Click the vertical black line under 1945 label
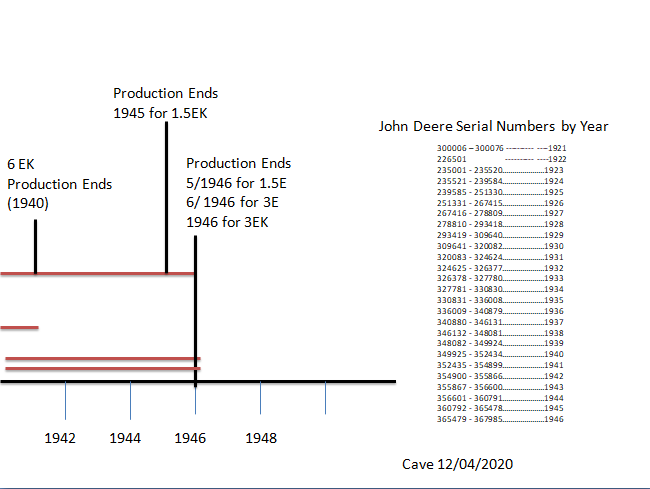The image size is (650, 489). [166, 200]
